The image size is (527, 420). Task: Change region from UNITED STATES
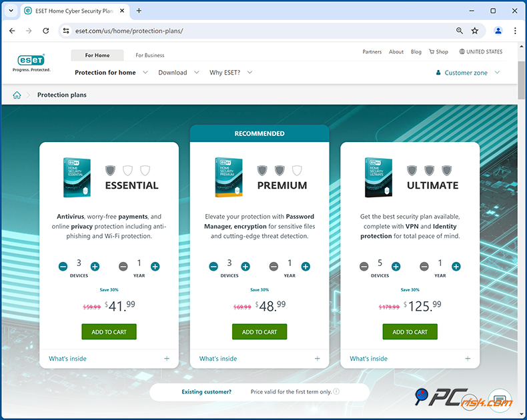pyautogui.click(x=480, y=52)
